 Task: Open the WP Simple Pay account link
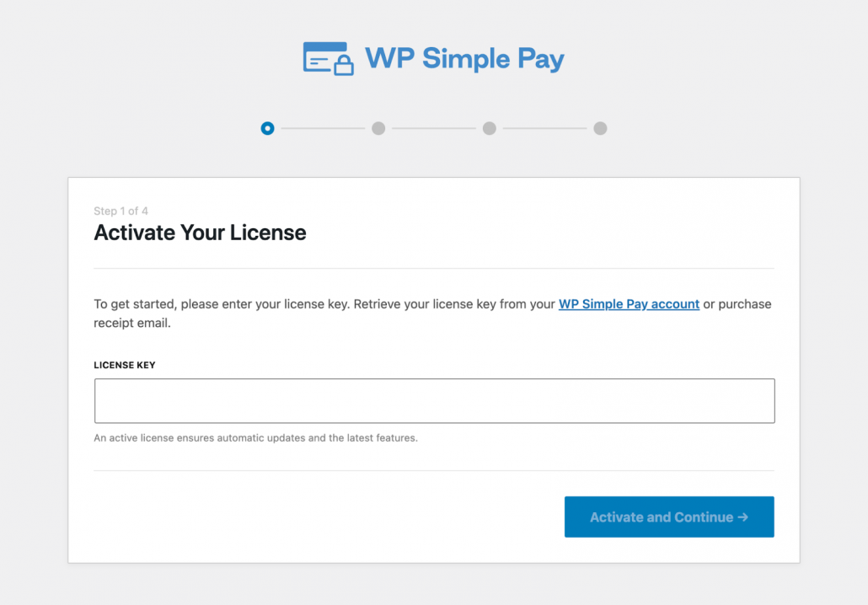point(629,304)
